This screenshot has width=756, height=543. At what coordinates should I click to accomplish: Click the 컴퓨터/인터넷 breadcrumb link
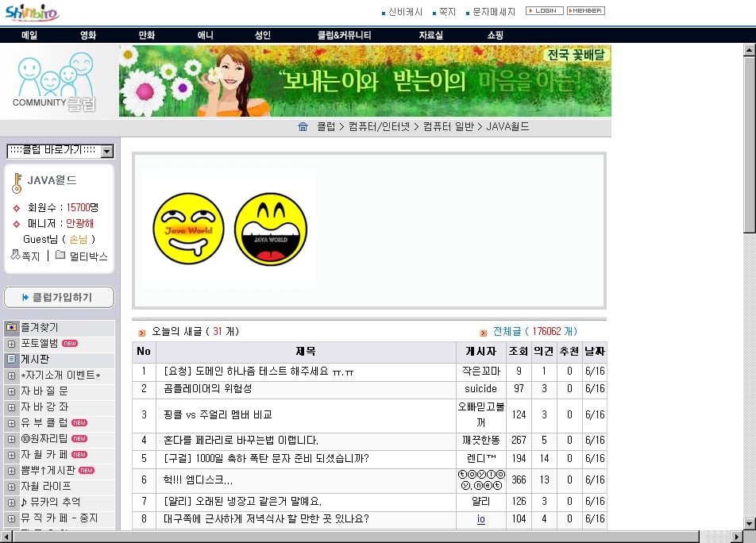pos(379,127)
